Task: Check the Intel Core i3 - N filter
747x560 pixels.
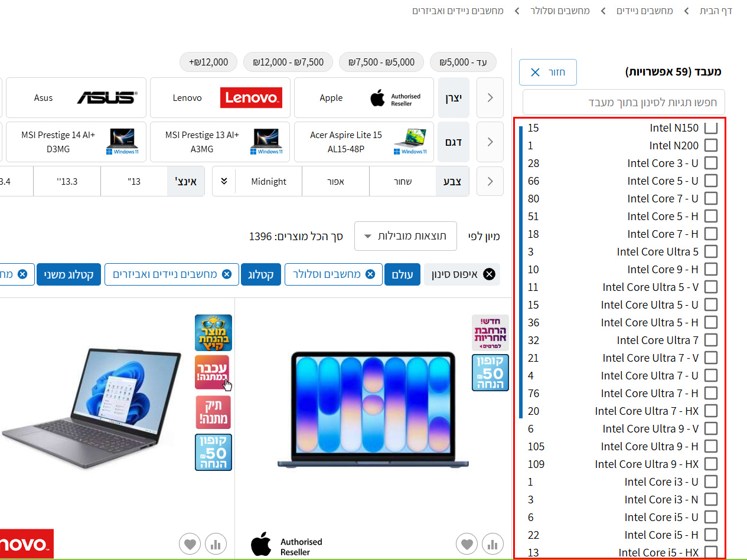Action: pyautogui.click(x=711, y=499)
